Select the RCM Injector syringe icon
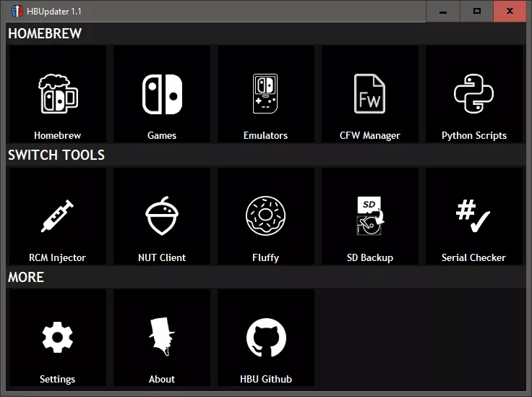This screenshot has height=397, width=532. [x=57, y=216]
